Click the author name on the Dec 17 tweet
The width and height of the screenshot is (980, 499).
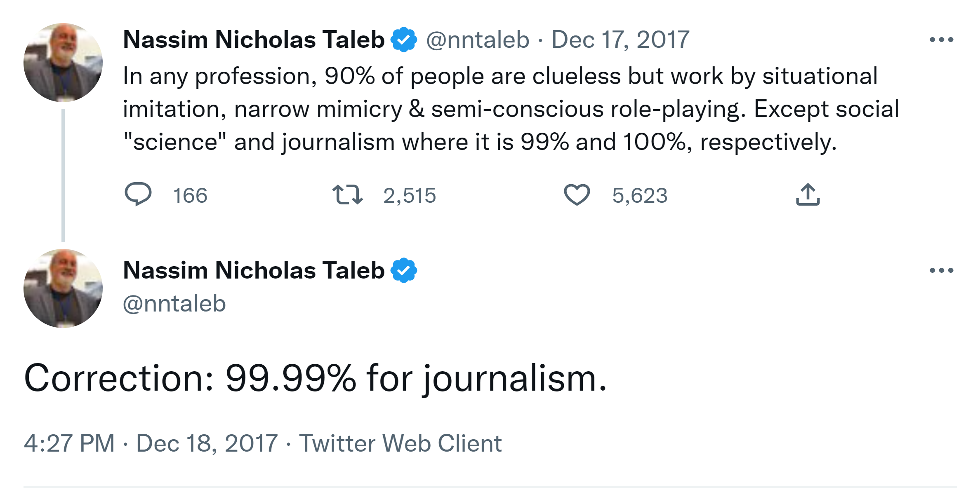click(254, 40)
